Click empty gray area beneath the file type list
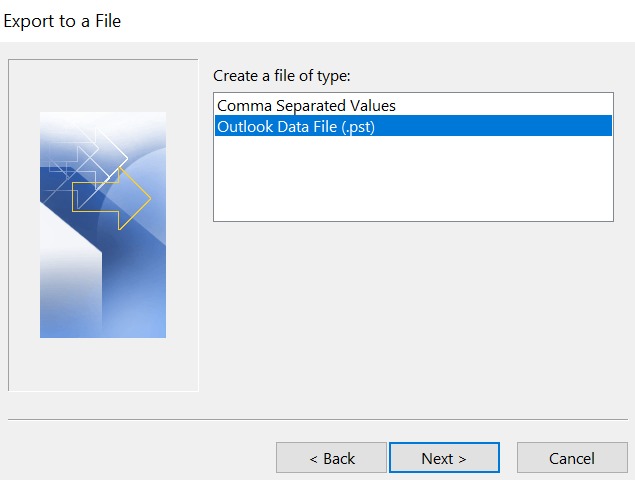 point(413,316)
